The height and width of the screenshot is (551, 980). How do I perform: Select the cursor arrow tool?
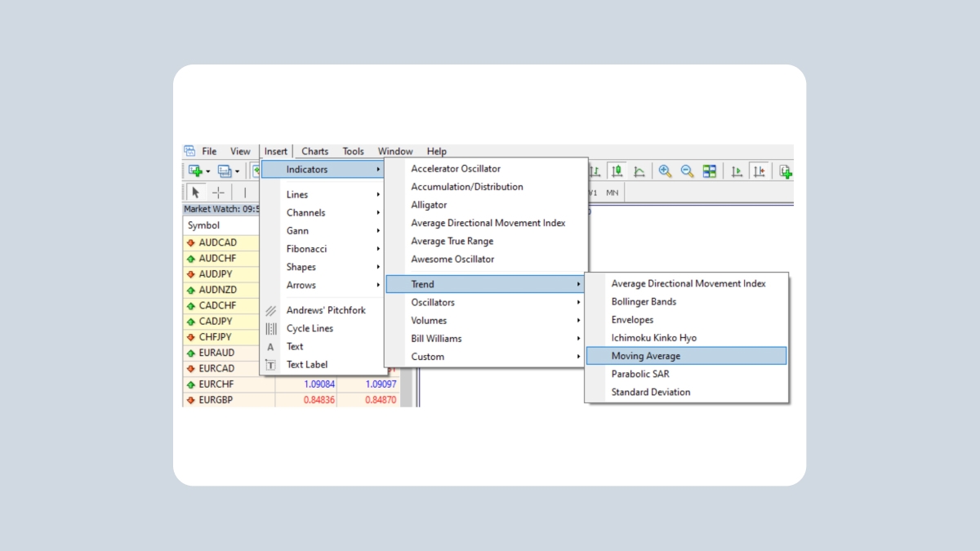(196, 193)
